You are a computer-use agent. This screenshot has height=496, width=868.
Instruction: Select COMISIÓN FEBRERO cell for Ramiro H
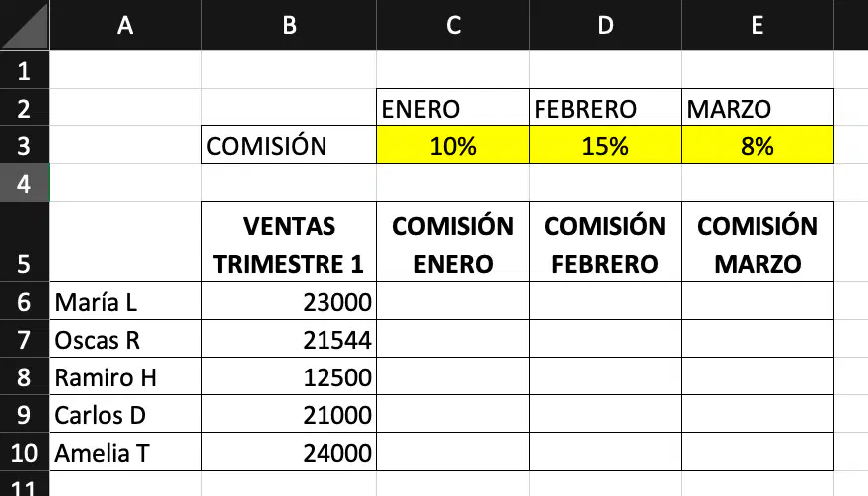(605, 376)
